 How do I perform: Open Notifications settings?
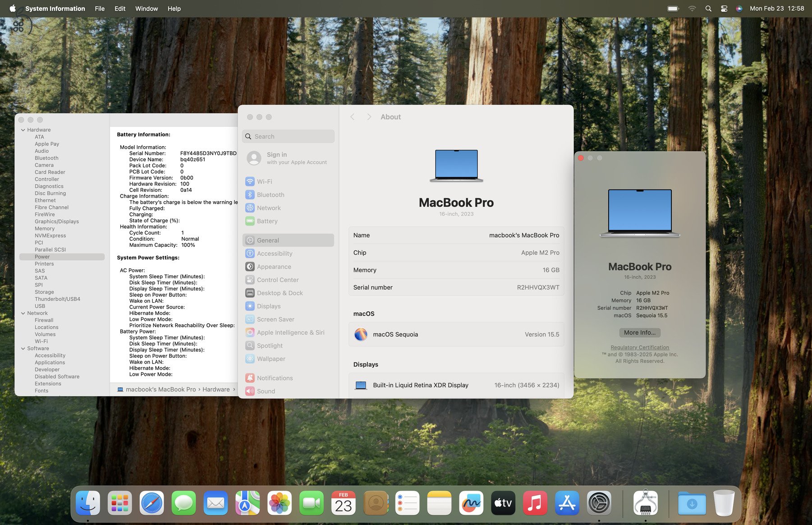pos(275,378)
